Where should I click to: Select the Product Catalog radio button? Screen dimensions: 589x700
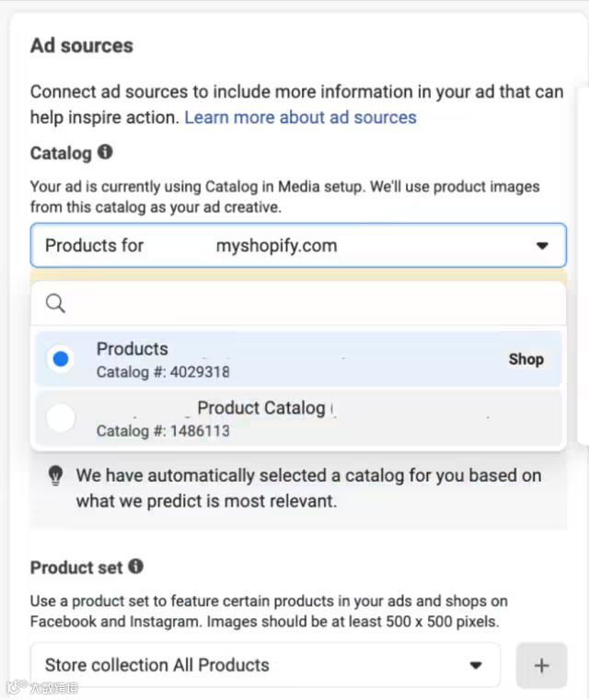point(61,417)
